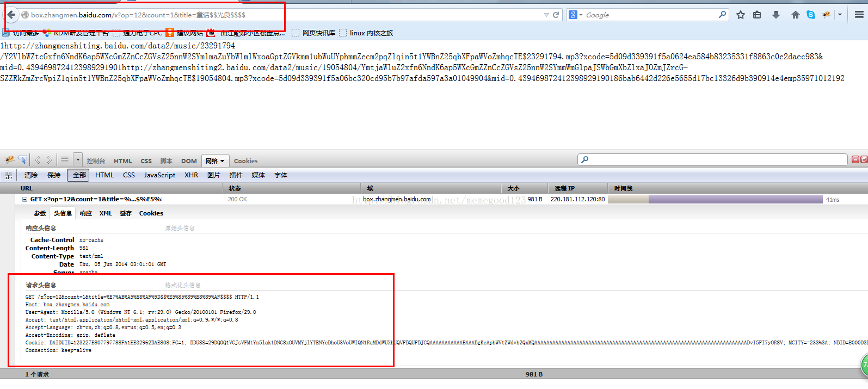This screenshot has height=389, width=868.
Task: Go back using the browser back arrow
Action: coord(11,15)
